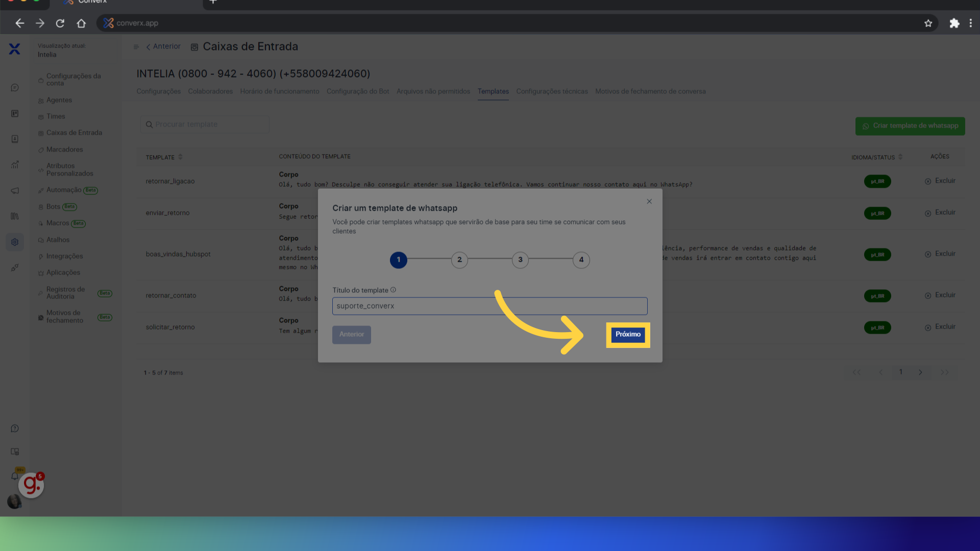Go to next page in pagination
Viewport: 980px width, 551px height.
[x=920, y=372]
